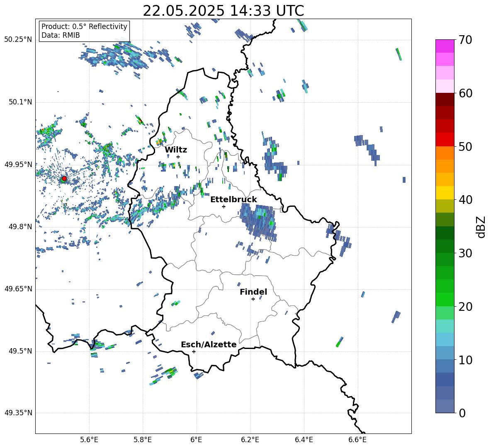Click the Findel city label
491x448 pixels.
[253, 292]
